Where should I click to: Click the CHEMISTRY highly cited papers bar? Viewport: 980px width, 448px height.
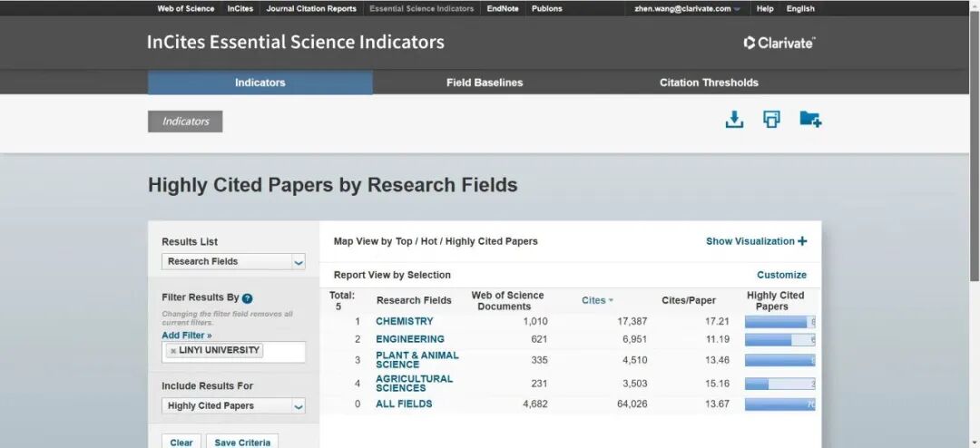coord(780,322)
